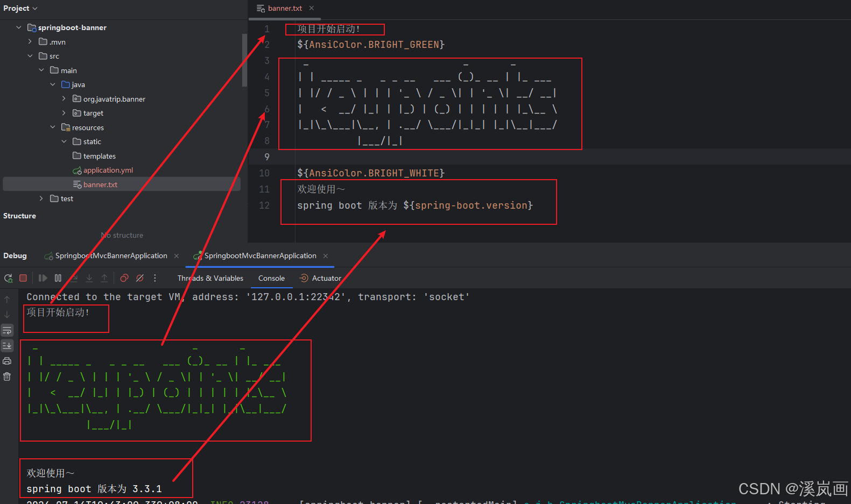
Task: Click 'spring boot 版本为 3.3.1' console line
Action: [94, 489]
